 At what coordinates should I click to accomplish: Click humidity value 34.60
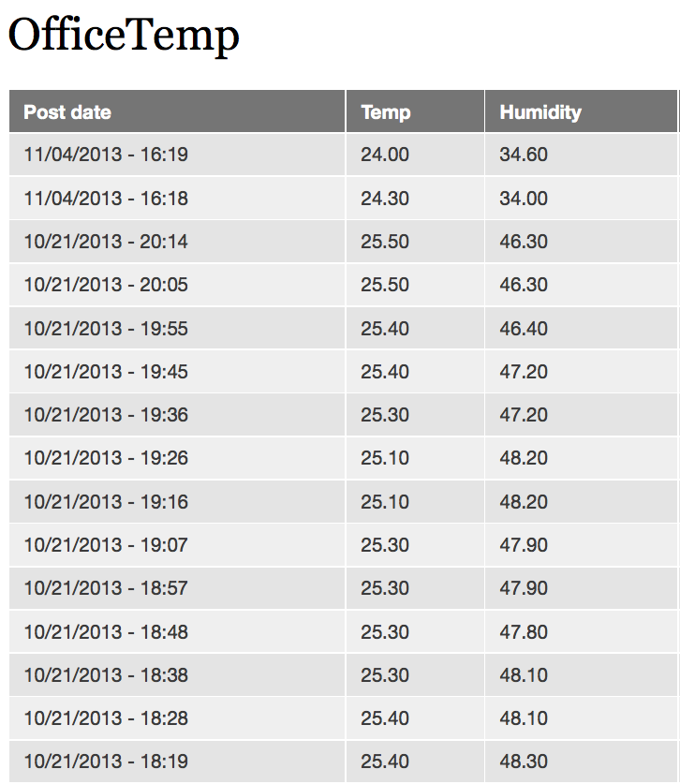(x=524, y=155)
